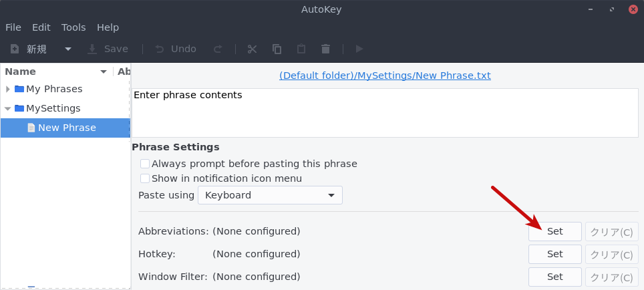The height and width of the screenshot is (290, 644).
Task: Open the Edit menu
Action: (x=41, y=27)
